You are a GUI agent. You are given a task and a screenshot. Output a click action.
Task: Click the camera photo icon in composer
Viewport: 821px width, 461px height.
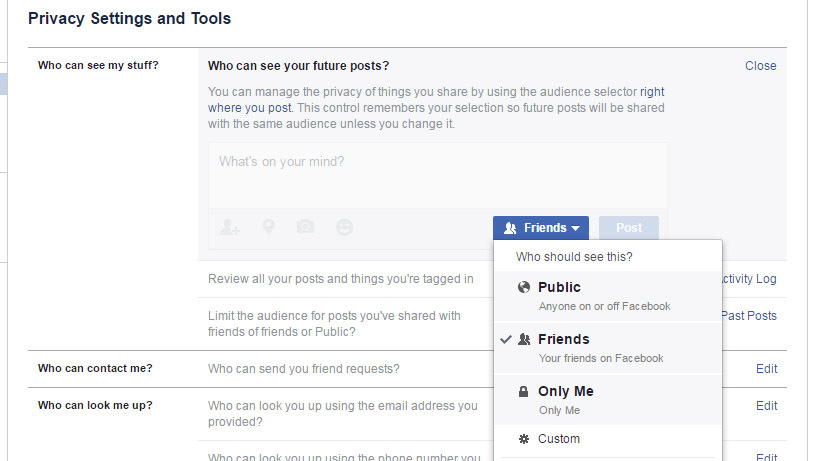(305, 226)
